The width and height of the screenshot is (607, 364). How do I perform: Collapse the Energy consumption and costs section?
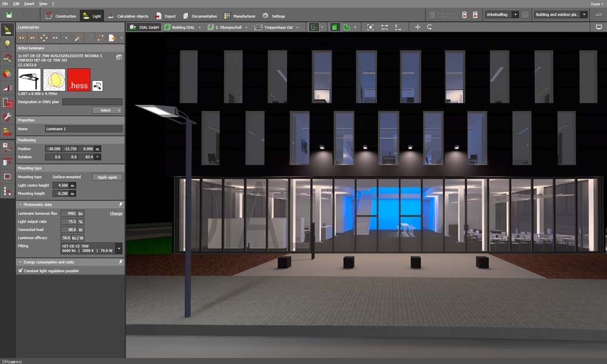[x=20, y=262]
